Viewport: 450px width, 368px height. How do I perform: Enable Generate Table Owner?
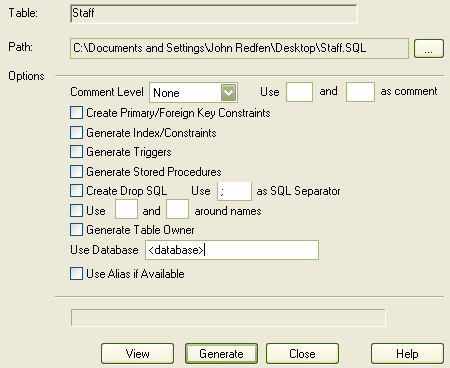tap(76, 230)
